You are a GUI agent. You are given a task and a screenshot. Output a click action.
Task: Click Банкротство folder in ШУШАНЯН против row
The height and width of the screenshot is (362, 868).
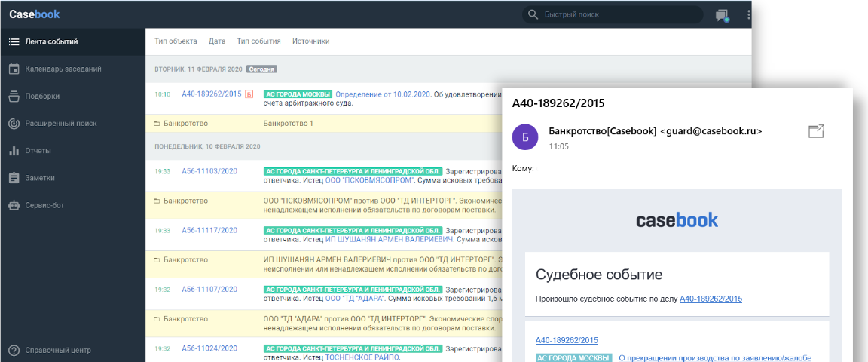click(181, 259)
